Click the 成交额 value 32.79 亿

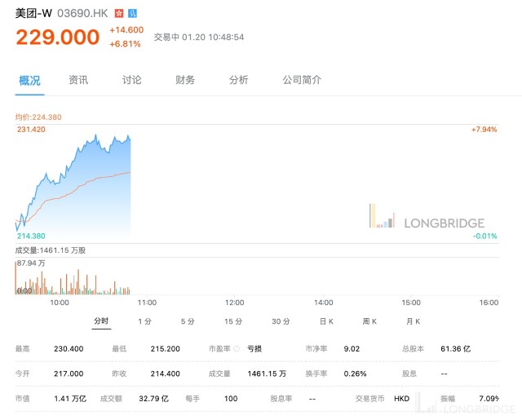click(x=154, y=399)
